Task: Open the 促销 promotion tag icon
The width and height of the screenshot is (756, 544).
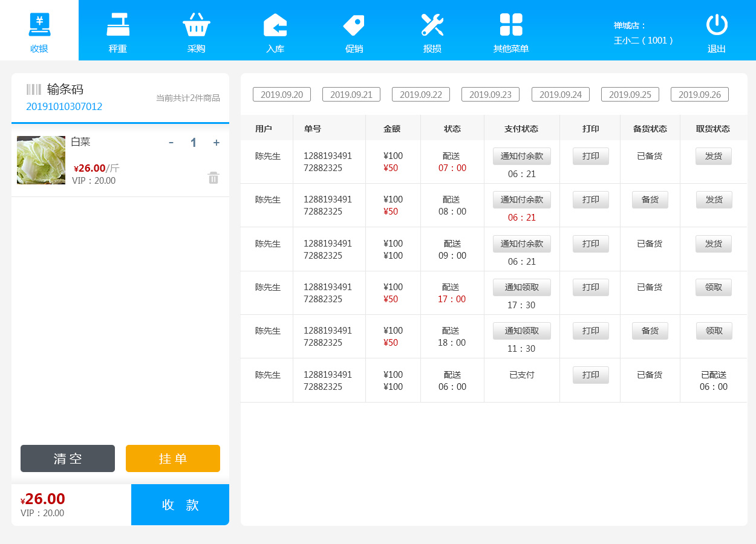Action: click(x=354, y=25)
